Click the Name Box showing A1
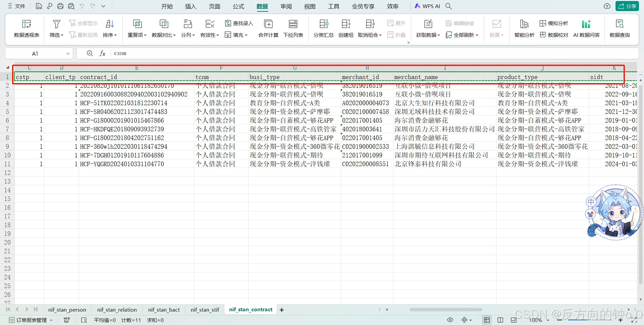The image size is (644, 325). pos(35,54)
